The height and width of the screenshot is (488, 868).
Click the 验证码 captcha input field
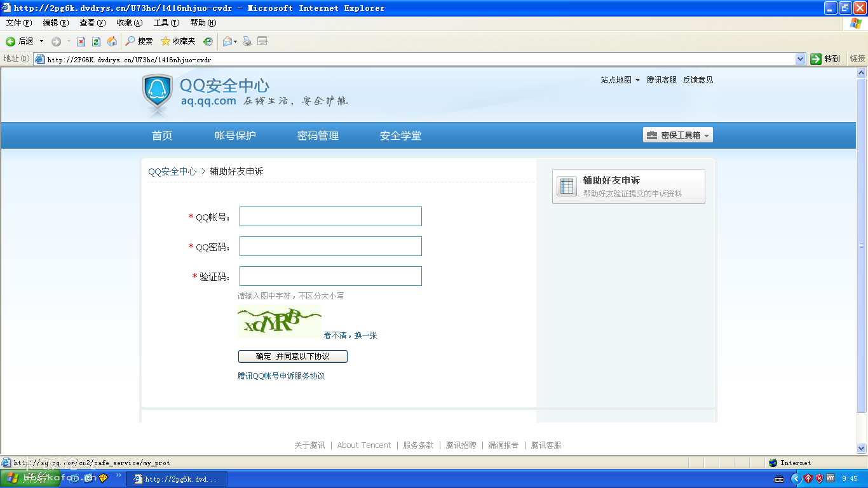click(330, 276)
